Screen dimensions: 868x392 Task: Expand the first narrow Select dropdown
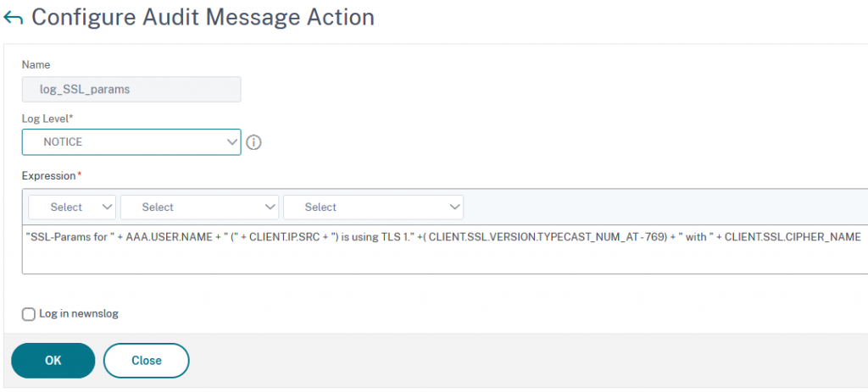pyautogui.click(x=72, y=207)
